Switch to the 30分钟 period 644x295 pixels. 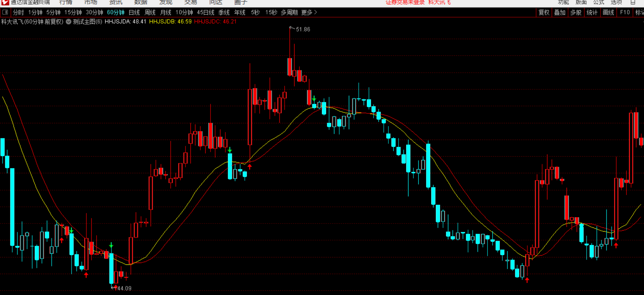[94, 12]
